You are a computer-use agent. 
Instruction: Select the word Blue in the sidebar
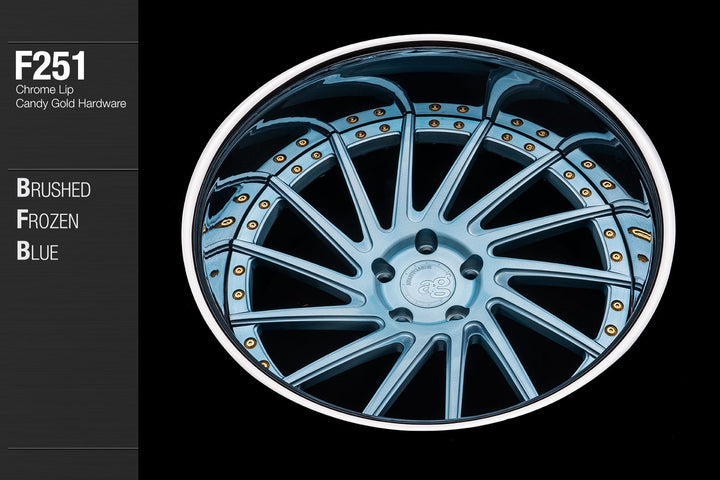pos(37,252)
